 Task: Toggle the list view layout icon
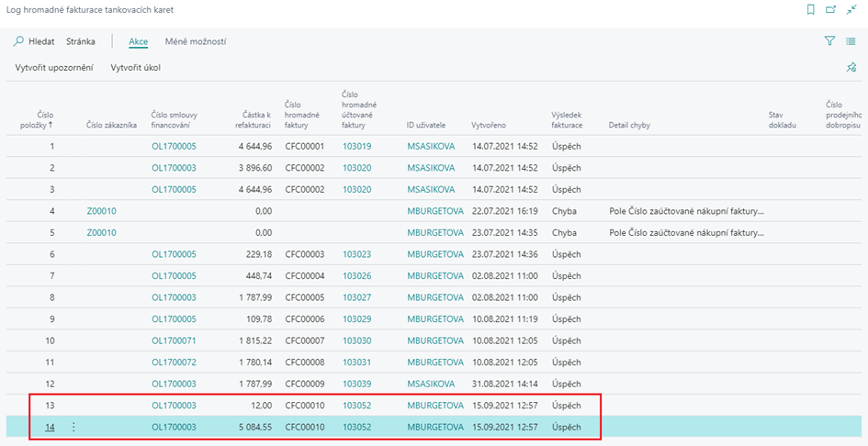click(x=851, y=41)
